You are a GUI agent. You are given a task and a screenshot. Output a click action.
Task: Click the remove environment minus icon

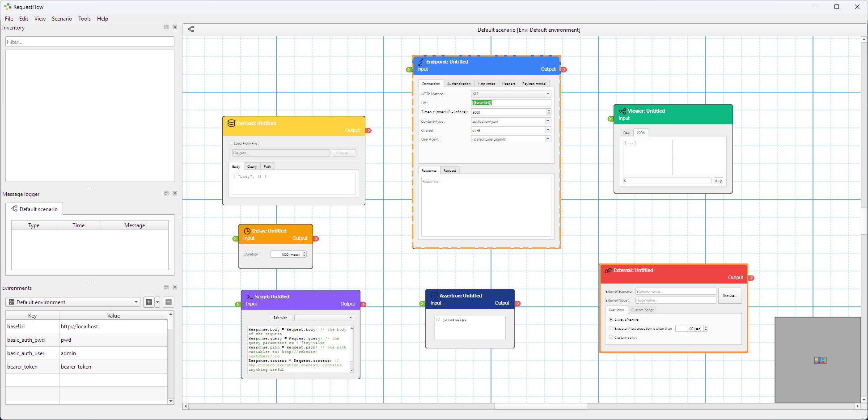tap(169, 302)
